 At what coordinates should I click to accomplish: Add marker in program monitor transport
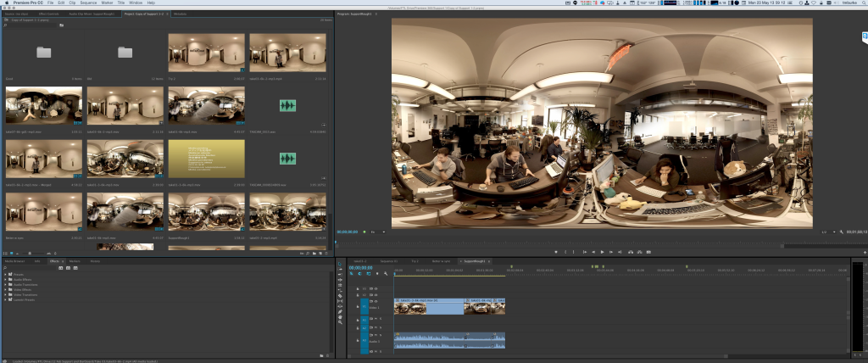point(556,252)
